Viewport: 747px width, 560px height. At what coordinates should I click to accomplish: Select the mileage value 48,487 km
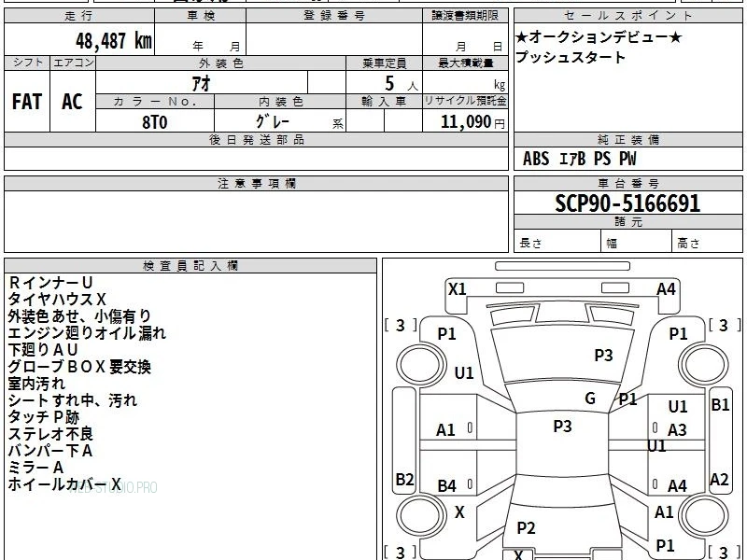(114, 40)
